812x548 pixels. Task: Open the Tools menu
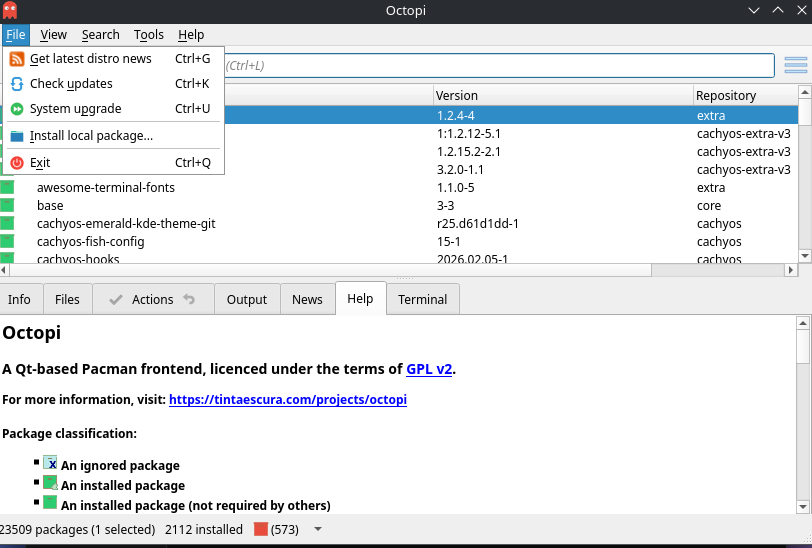tap(149, 35)
